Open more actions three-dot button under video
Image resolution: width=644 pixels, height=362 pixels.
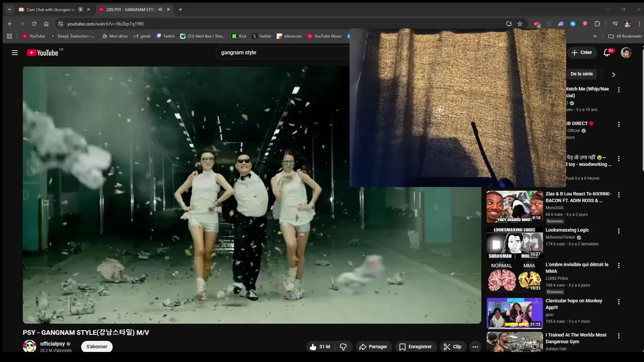(475, 346)
